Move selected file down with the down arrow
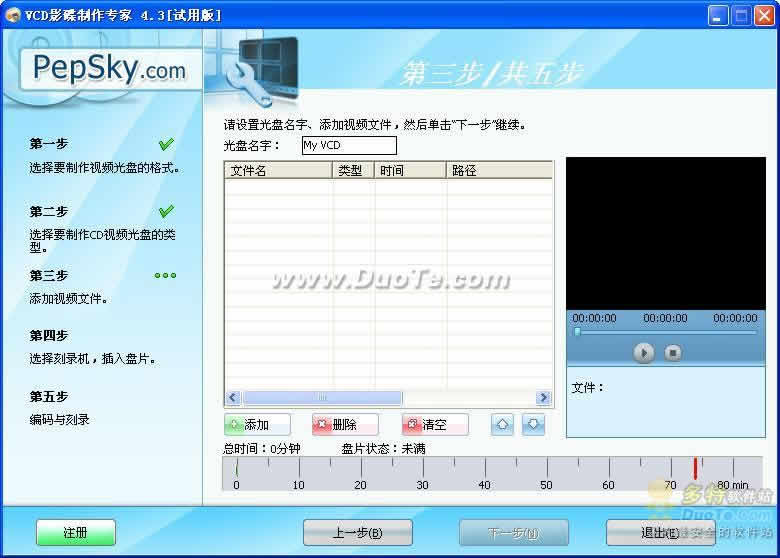780x558 pixels. point(533,425)
